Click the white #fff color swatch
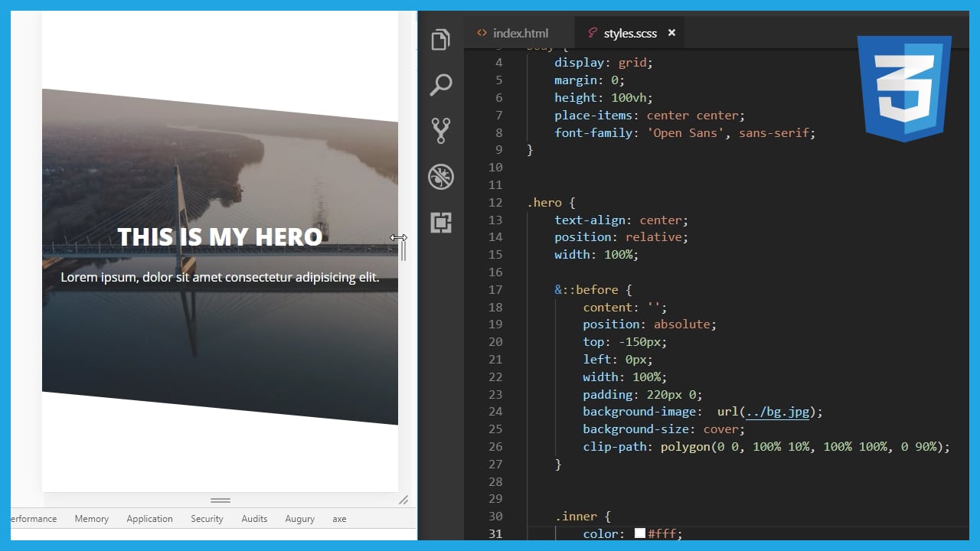 (640, 533)
